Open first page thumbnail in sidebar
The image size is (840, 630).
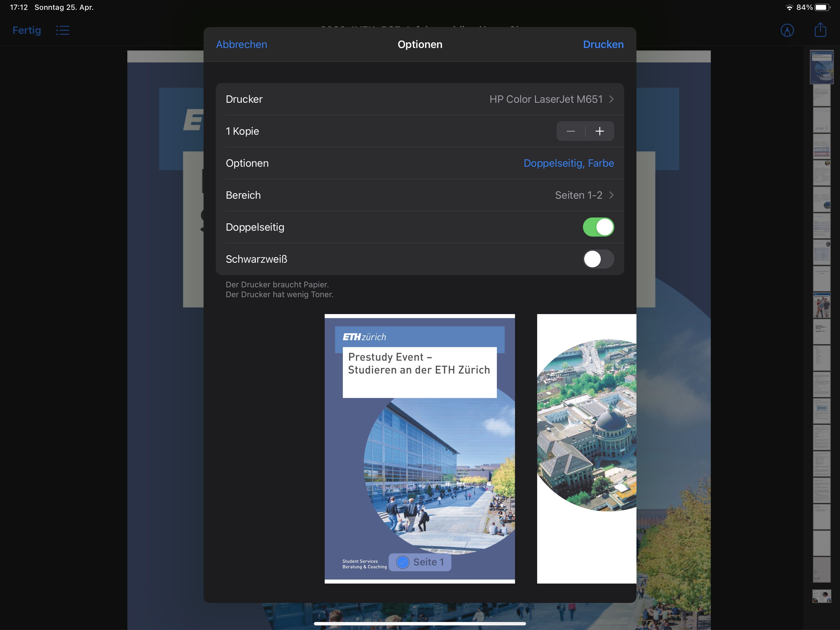(x=822, y=67)
